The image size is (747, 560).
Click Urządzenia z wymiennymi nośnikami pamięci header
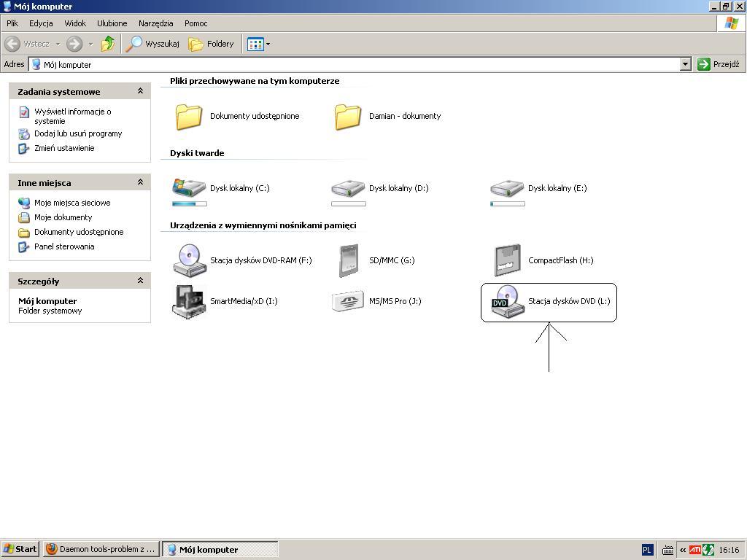pyautogui.click(x=263, y=225)
